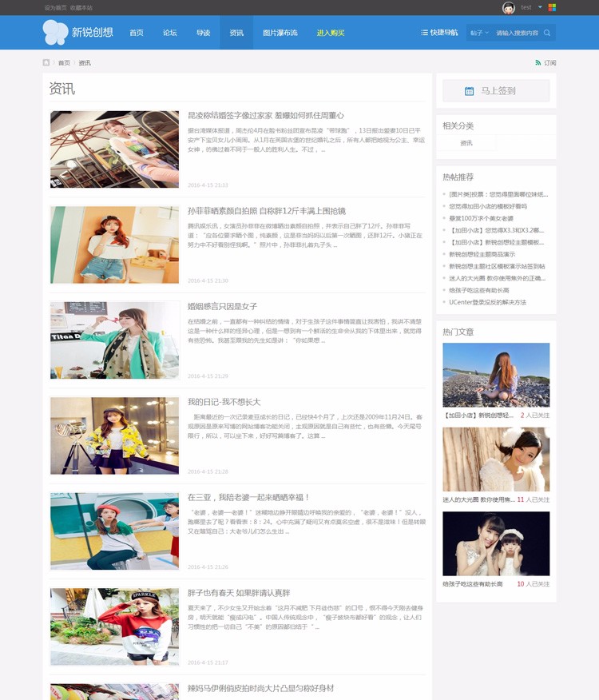
Task: Go to the 首页 nav item
Action: [x=136, y=33]
